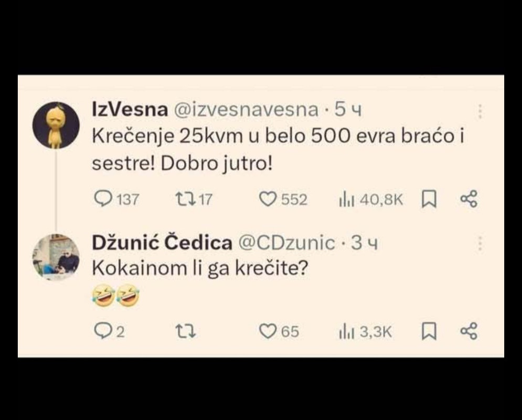The width and height of the screenshot is (522, 420).
Task: Open the IzVesna display name
Action: (x=130, y=110)
